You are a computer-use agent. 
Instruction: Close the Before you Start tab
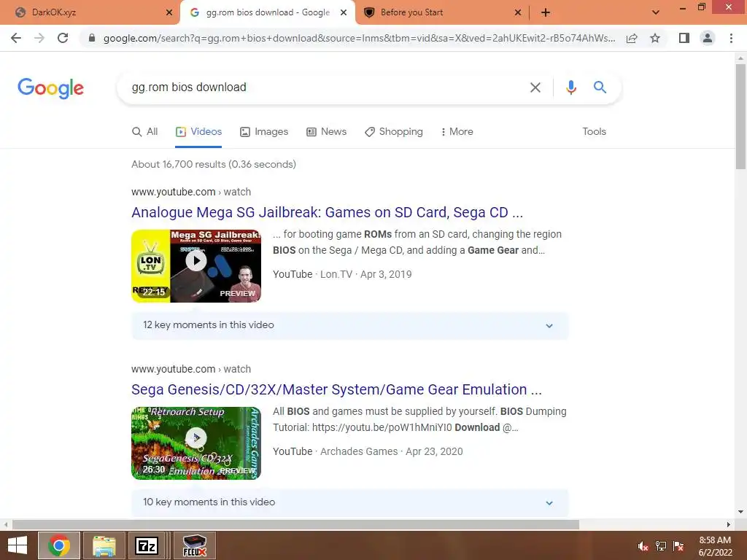[518, 12]
